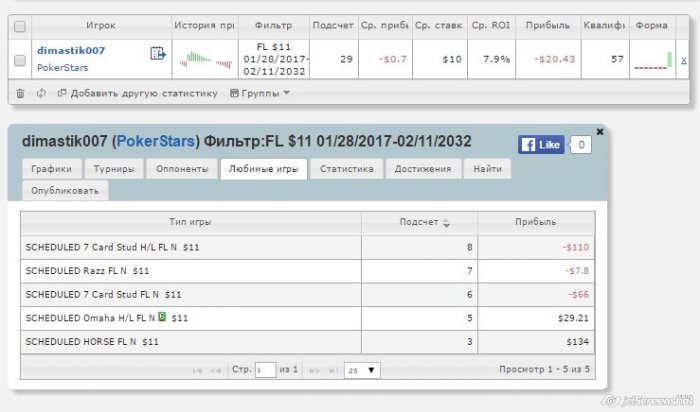Click the Просмотр 1 - 5 из 5 status text
This screenshot has height=412, width=700.
click(544, 370)
